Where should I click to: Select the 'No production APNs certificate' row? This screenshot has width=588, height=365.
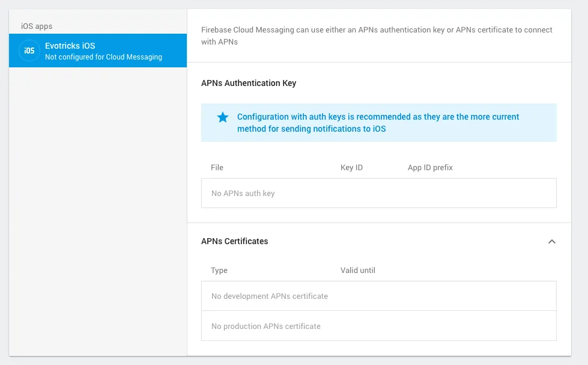(378, 326)
